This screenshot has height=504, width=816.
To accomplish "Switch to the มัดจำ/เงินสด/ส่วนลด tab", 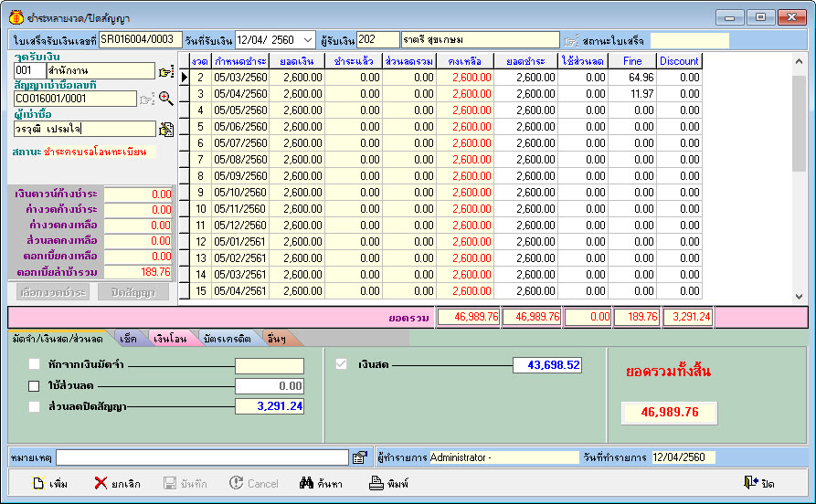I will pos(58,339).
